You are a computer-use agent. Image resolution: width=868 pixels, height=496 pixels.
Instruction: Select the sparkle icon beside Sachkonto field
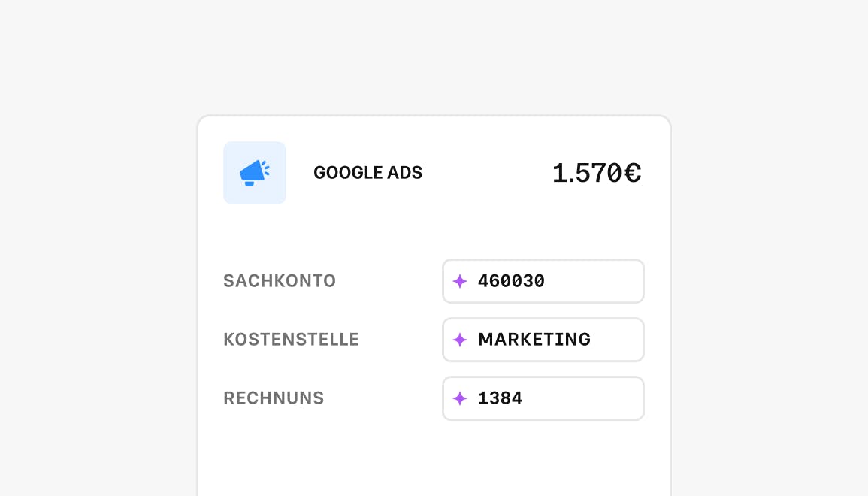coord(461,281)
